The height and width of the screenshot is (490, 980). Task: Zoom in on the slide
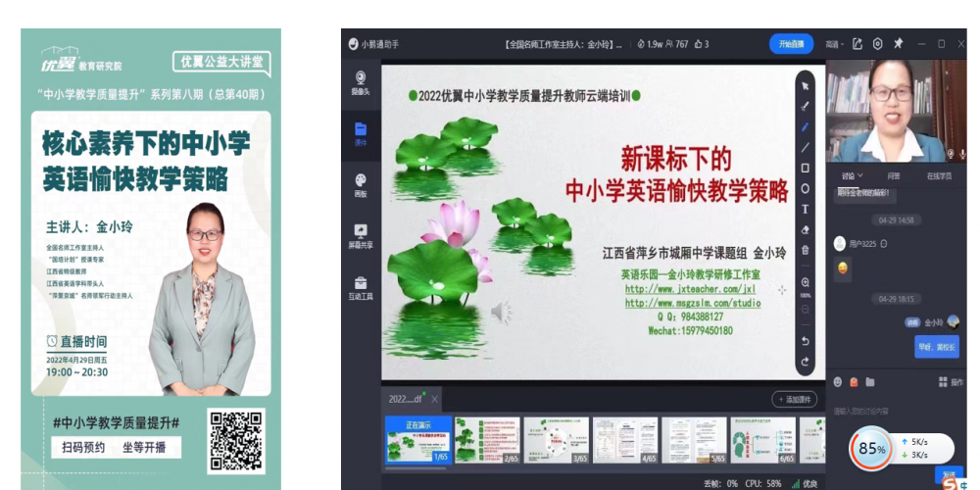tap(806, 282)
